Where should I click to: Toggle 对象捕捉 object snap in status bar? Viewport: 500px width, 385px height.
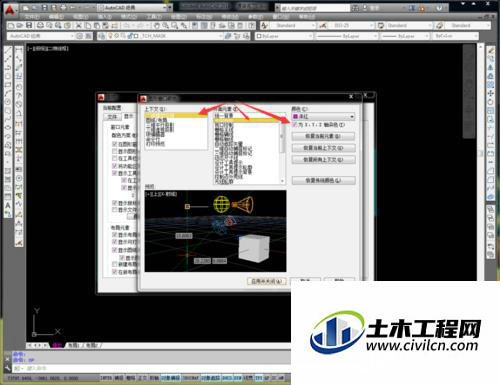coord(171,378)
